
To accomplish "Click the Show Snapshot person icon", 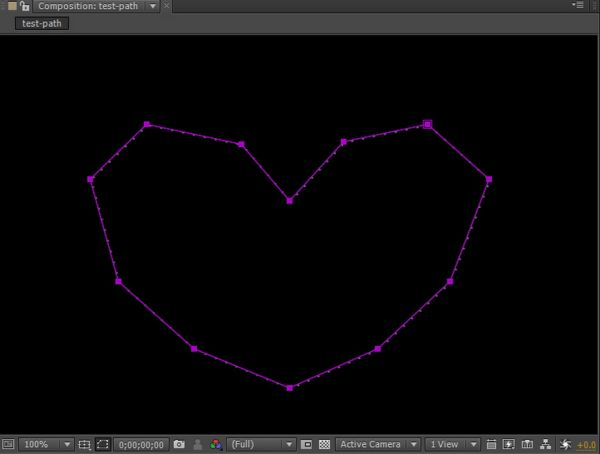I will tap(197, 444).
